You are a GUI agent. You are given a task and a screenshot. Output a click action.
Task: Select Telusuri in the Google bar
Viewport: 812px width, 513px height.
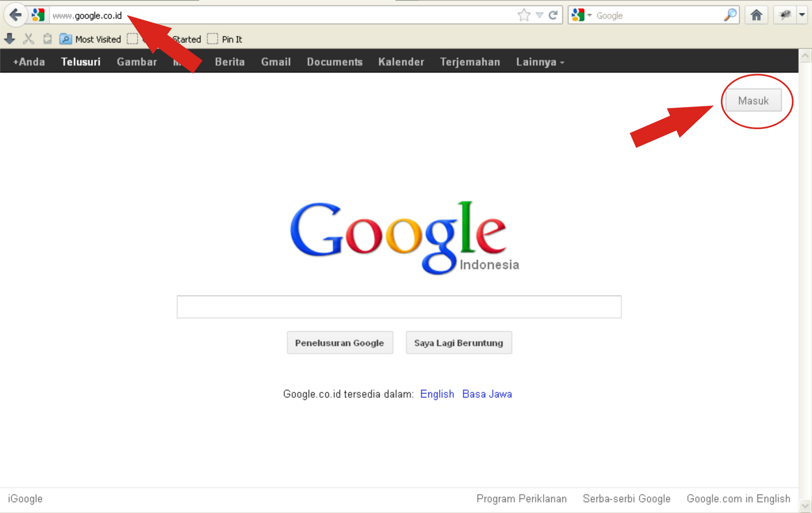81,62
